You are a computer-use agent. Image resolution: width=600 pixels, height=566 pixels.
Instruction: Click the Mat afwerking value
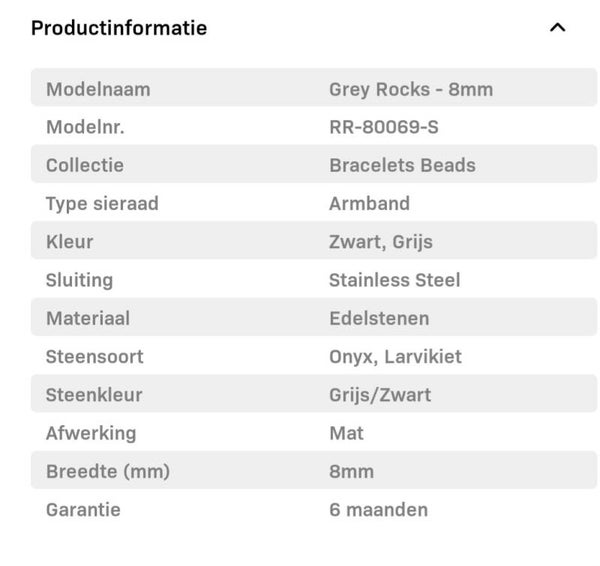(346, 433)
